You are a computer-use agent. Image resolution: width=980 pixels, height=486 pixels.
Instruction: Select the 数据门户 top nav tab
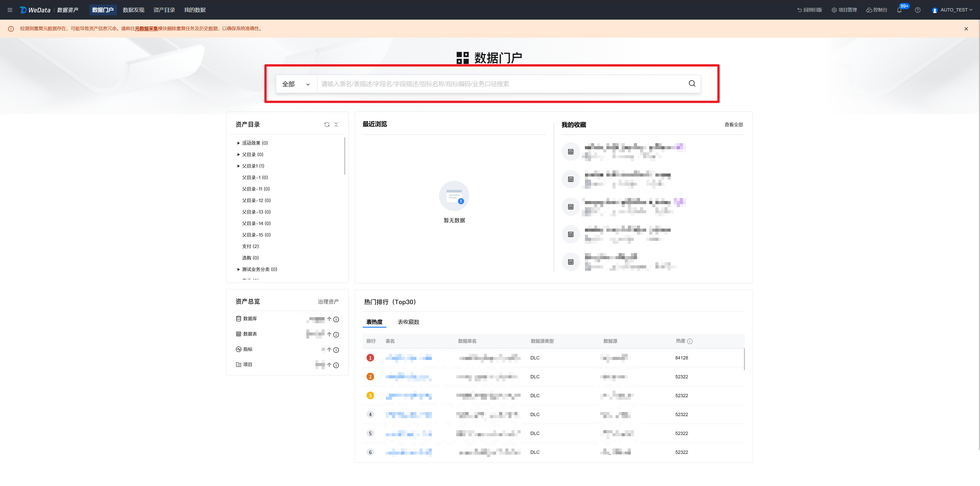[x=103, y=10]
